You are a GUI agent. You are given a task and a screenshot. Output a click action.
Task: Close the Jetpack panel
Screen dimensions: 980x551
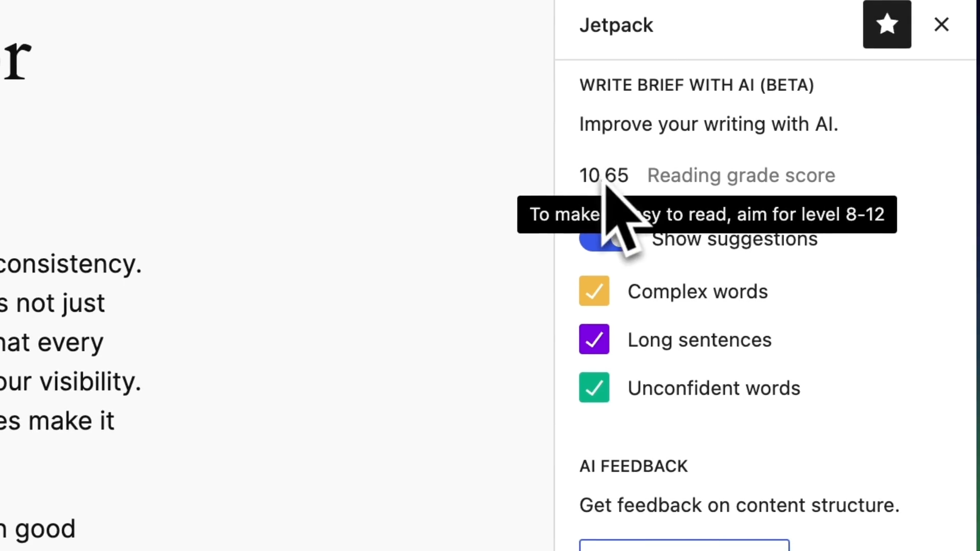942,25
